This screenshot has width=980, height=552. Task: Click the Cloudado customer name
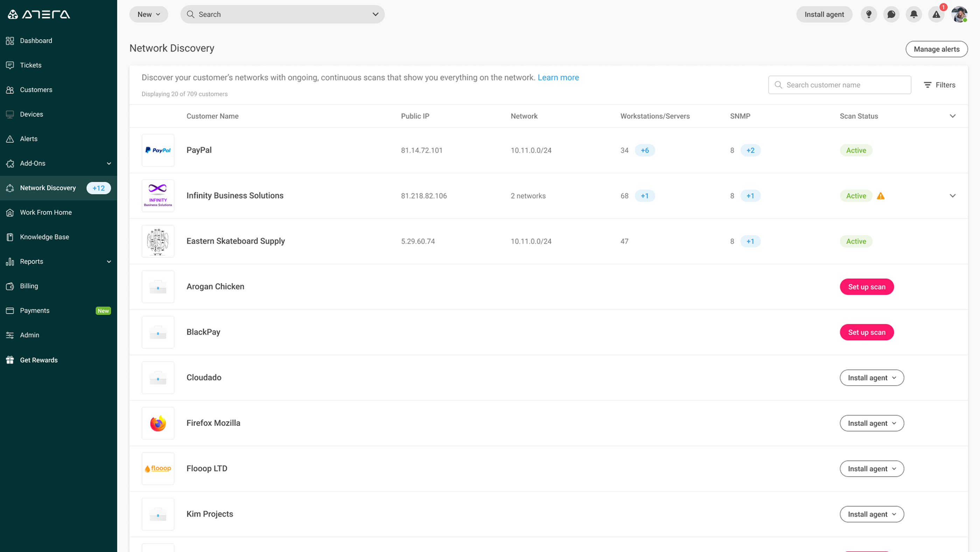204,378
